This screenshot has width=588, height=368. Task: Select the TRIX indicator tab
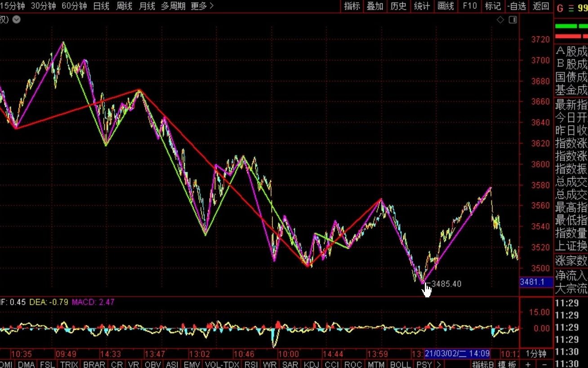[x=69, y=364]
